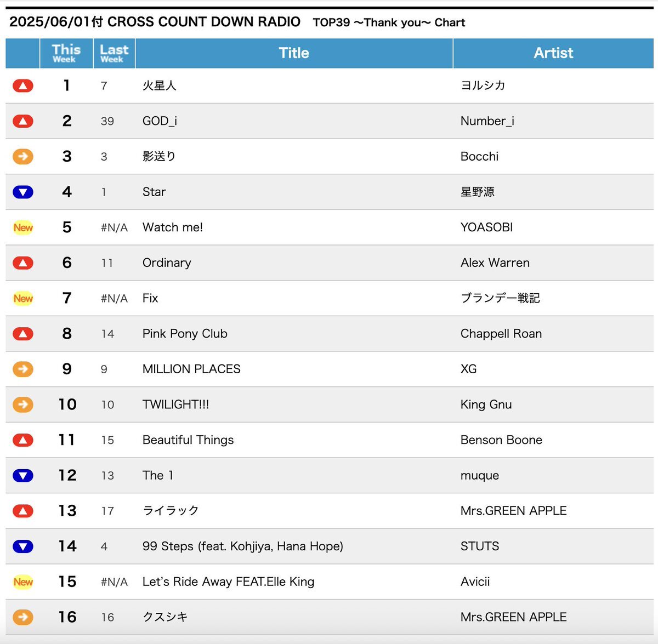Click the orange arrow icon for TWILIGHT!!!
Image resolution: width=658 pixels, height=644 pixels.
[x=23, y=404]
